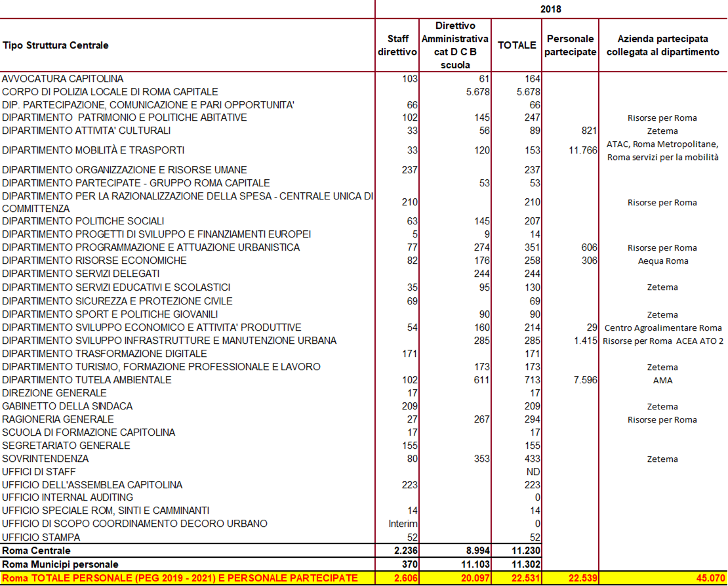This screenshot has height=586, width=728.
Task: Click 'DIPARTIMENTO PER LA RAZIONALIZZAZIONE DELLA SPESA' row
Action: pos(188,202)
